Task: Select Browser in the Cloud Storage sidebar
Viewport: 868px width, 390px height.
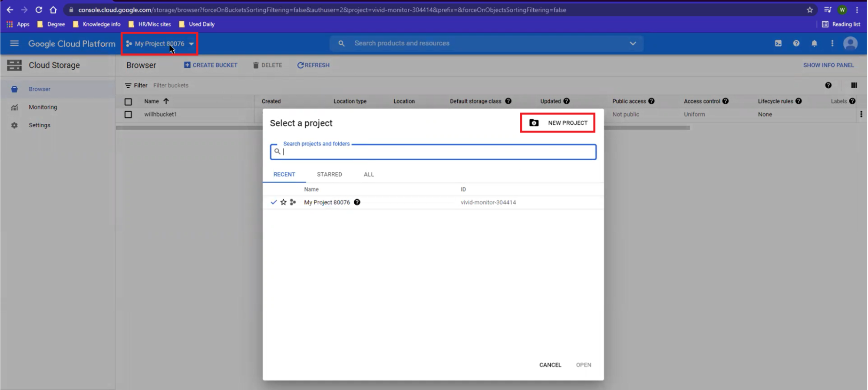Action: (58, 89)
